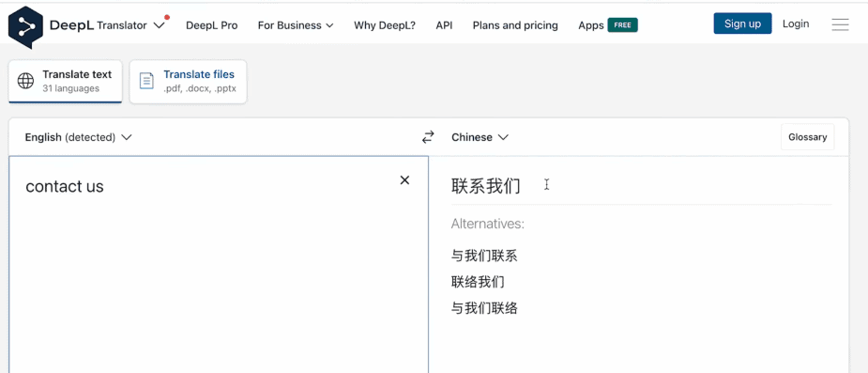Open the English (detected) language selector
868x373 pixels.
click(78, 137)
